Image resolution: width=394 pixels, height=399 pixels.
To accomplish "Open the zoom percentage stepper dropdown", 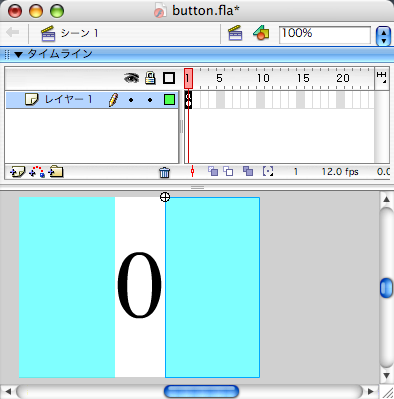I will [383, 36].
